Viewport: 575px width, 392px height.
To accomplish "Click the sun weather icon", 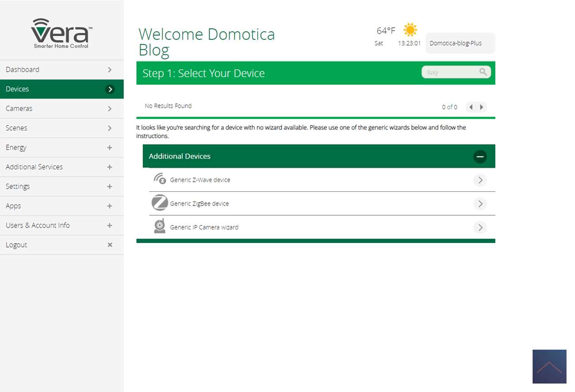I will [410, 30].
